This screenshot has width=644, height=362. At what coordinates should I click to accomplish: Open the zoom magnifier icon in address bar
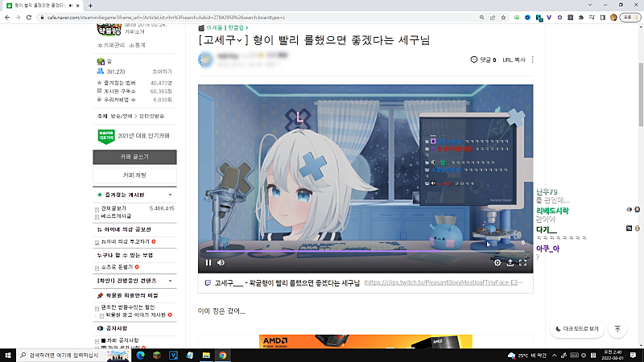pos(481,17)
